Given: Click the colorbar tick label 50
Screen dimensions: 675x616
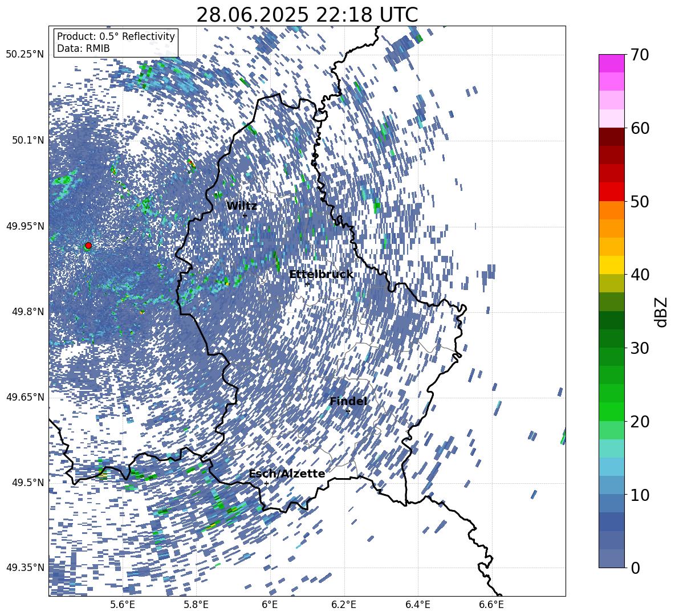Looking at the screenshot, I should [640, 201].
